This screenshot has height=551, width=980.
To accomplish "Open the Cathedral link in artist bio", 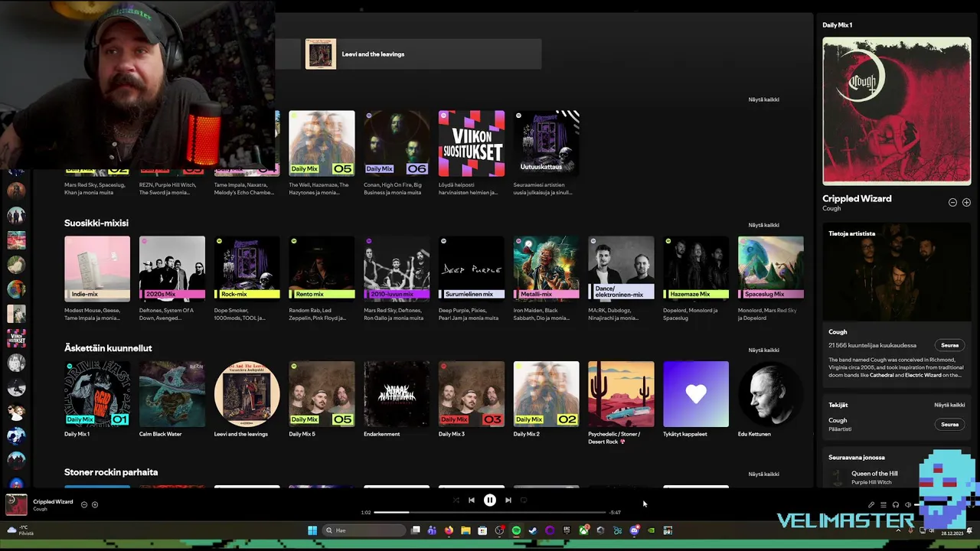I will coord(884,375).
